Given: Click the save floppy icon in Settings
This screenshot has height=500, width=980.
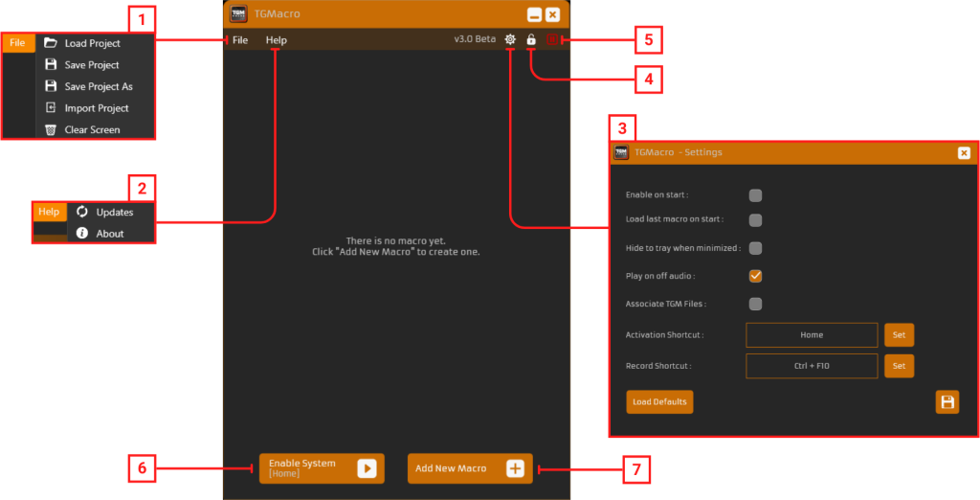Looking at the screenshot, I should tap(947, 402).
